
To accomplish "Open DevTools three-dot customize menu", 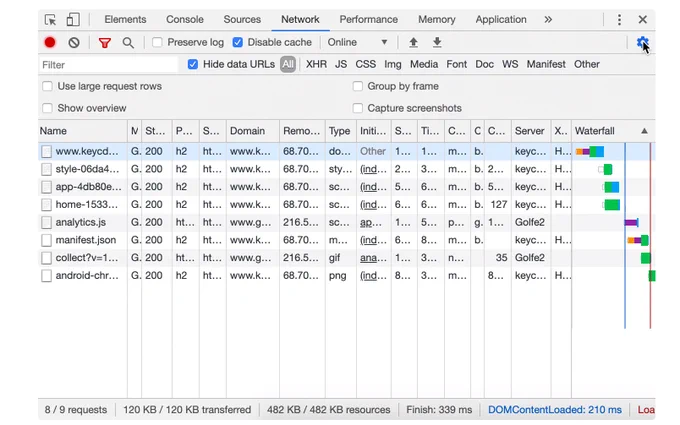I will point(619,20).
